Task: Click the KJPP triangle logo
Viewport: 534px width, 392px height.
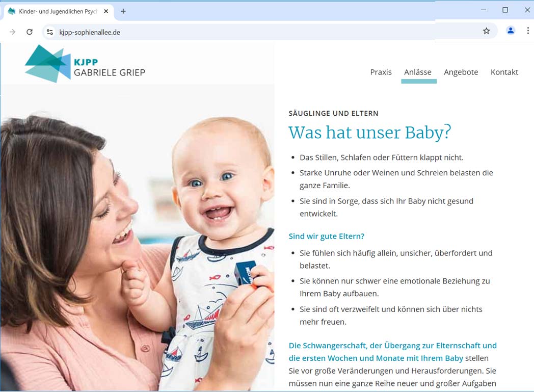Action: 48,64
